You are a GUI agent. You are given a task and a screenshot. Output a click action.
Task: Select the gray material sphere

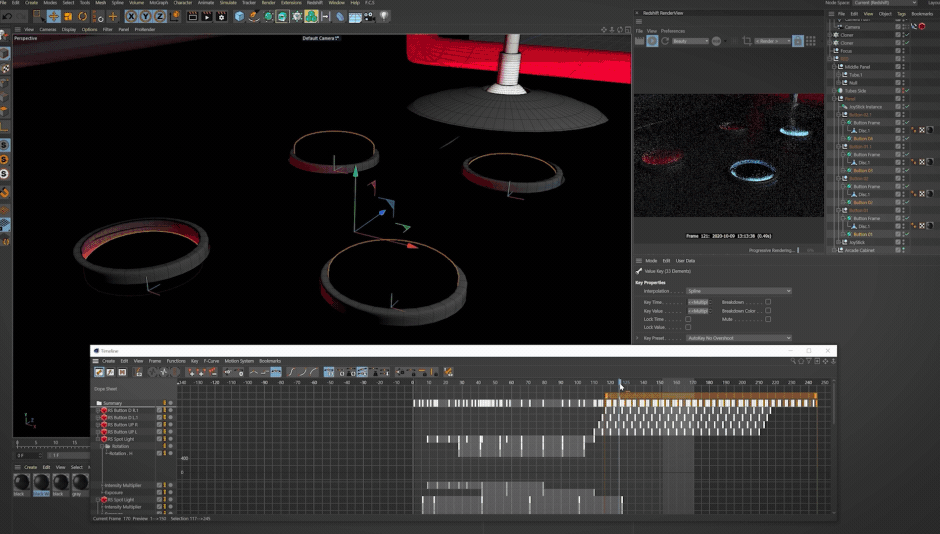79,481
